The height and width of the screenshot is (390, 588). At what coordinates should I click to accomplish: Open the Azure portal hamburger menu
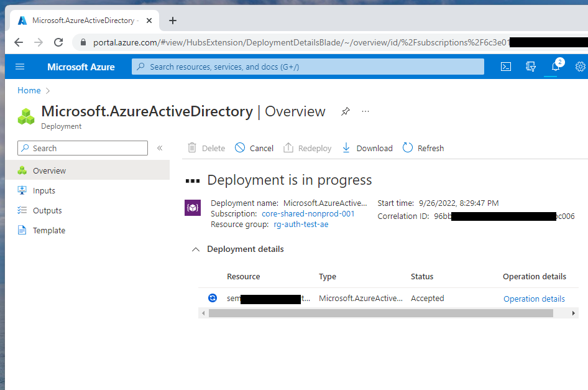coord(20,67)
